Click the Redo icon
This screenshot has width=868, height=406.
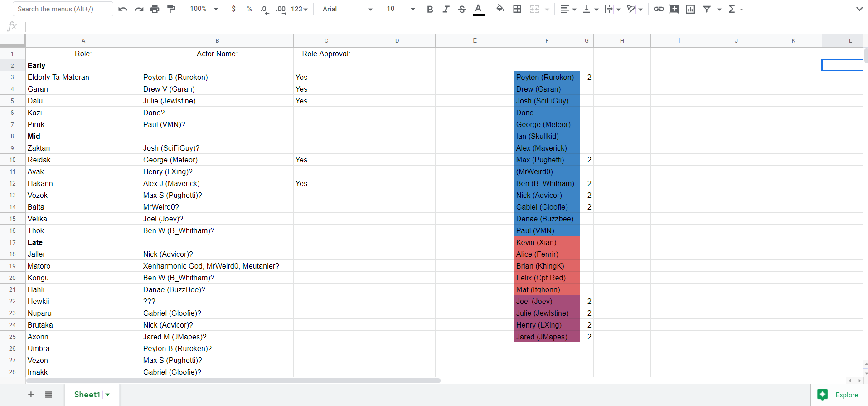tap(139, 9)
